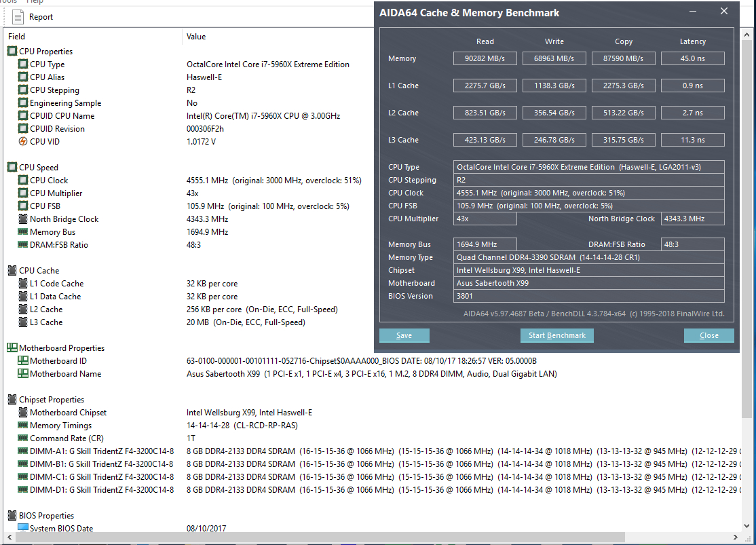Click the Memory Timings RAM icon
Screen dimensions: 756x545
tap(22, 425)
